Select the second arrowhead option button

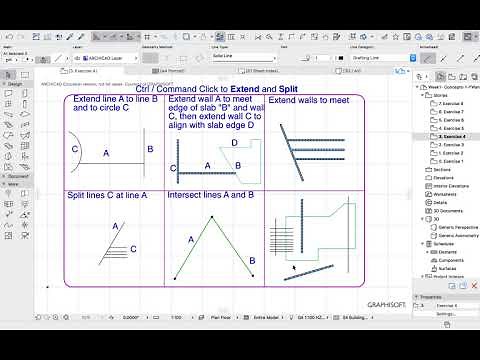click(444, 59)
